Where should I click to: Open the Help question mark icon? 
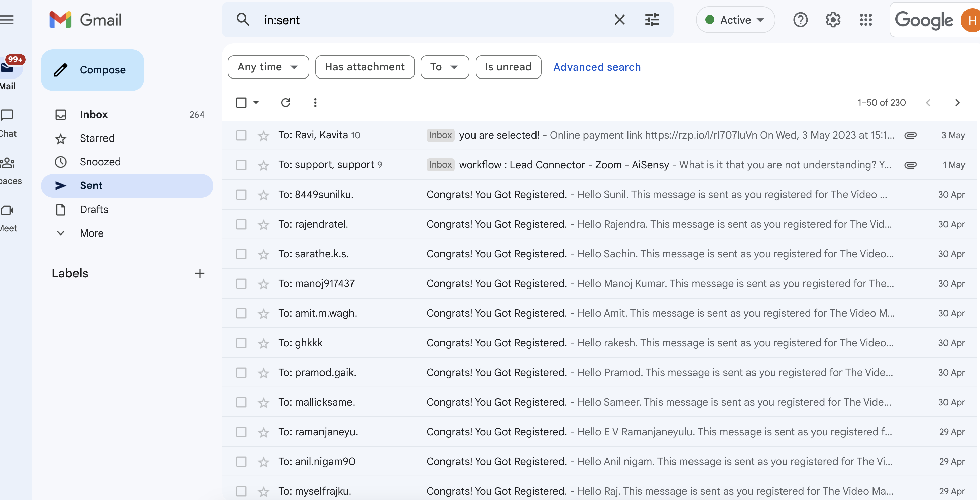coord(800,20)
